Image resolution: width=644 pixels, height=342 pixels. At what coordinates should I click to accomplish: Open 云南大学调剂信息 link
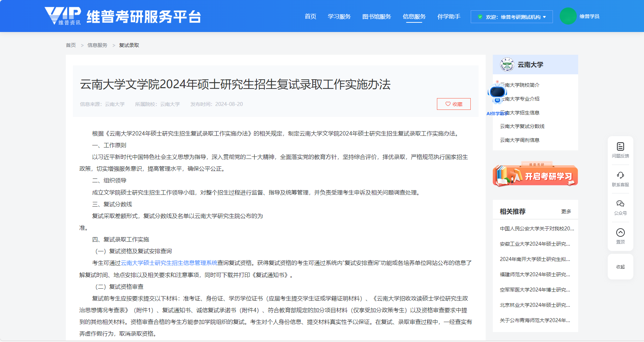coord(519,140)
